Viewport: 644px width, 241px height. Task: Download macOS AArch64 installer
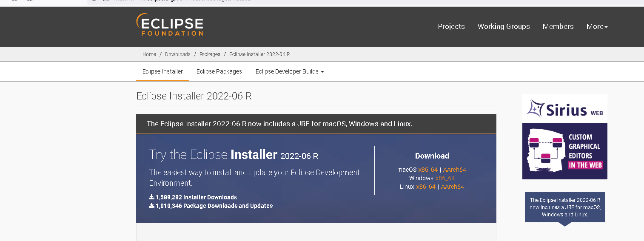(x=455, y=170)
